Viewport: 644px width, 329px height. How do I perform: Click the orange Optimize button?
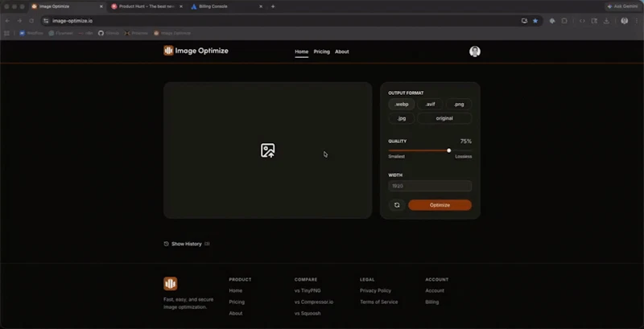click(440, 205)
